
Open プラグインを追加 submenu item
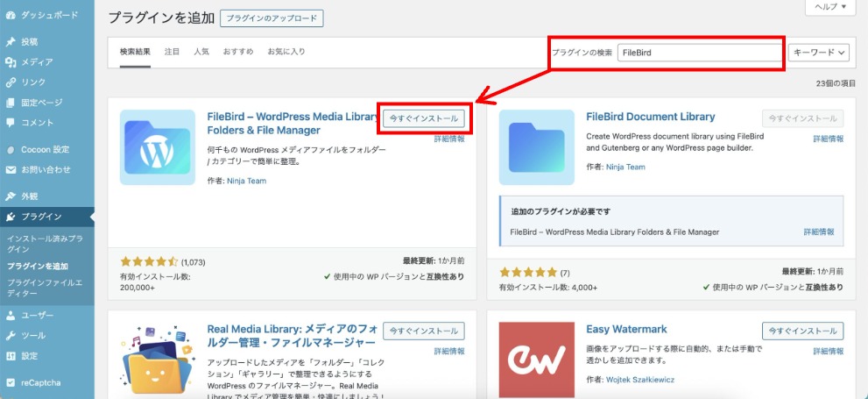click(x=38, y=266)
